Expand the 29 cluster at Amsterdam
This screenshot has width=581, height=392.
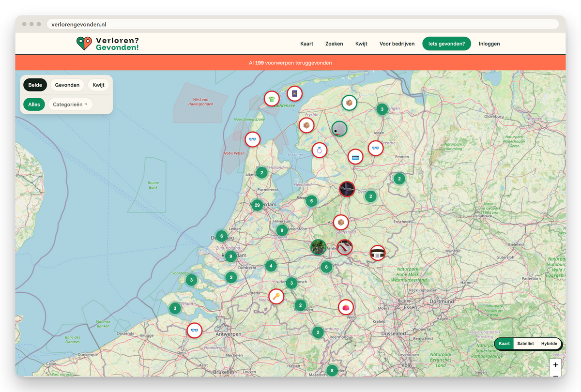(257, 205)
